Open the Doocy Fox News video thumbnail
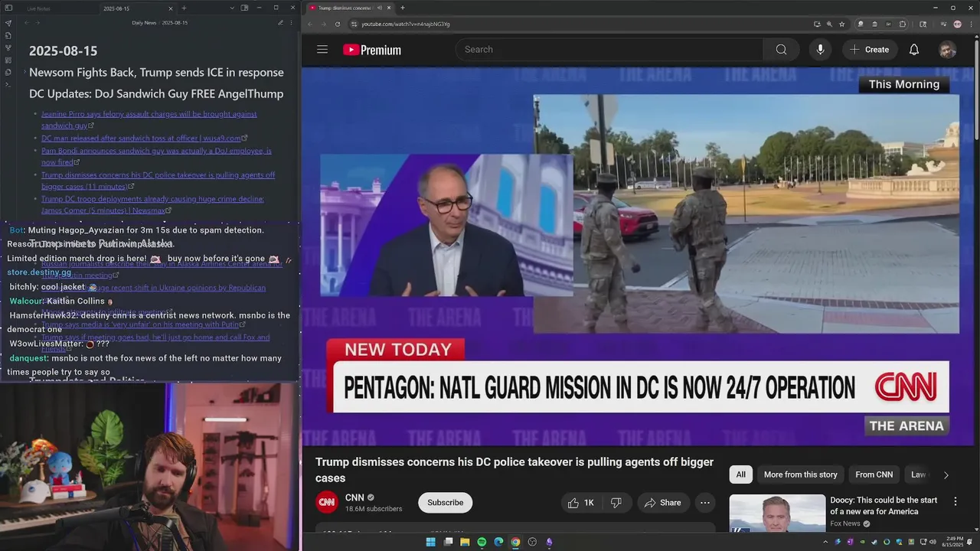The height and width of the screenshot is (551, 980). (x=777, y=514)
